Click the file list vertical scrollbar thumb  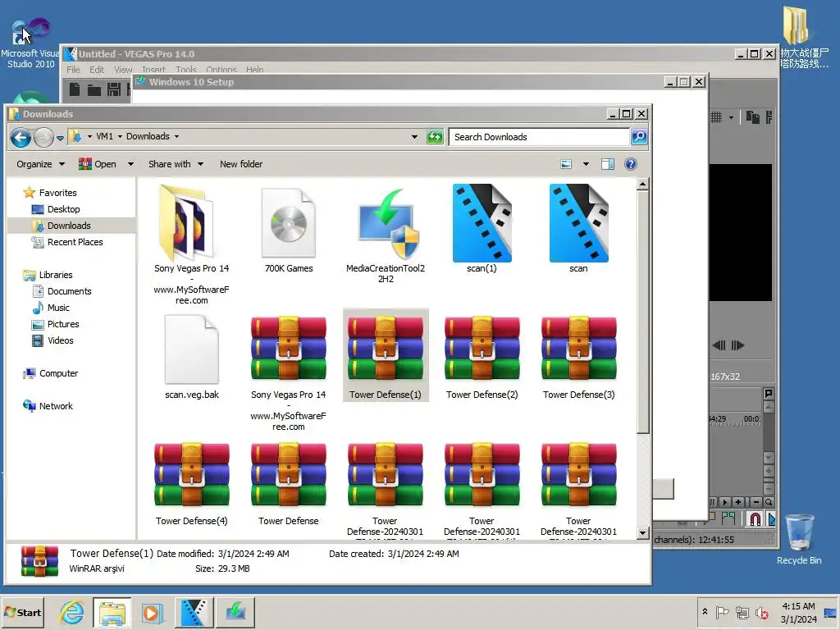[x=643, y=312]
